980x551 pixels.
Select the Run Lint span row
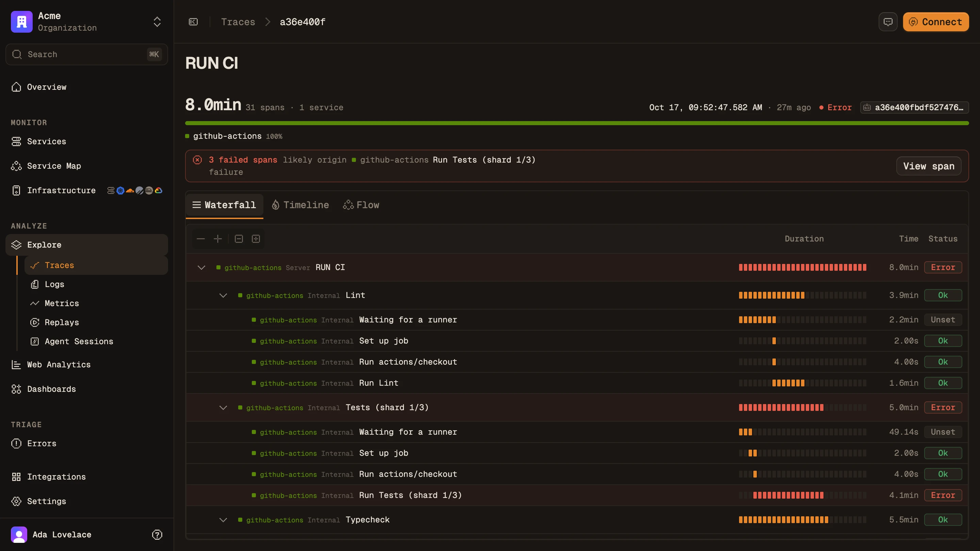click(577, 383)
